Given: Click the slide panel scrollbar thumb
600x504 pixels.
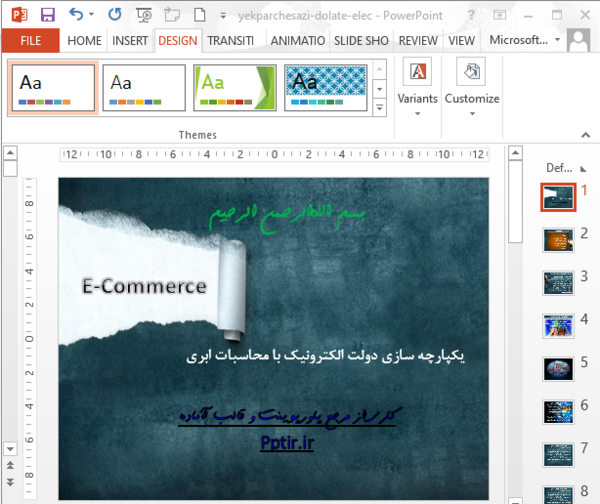Looking at the screenshot, I should coord(515,201).
